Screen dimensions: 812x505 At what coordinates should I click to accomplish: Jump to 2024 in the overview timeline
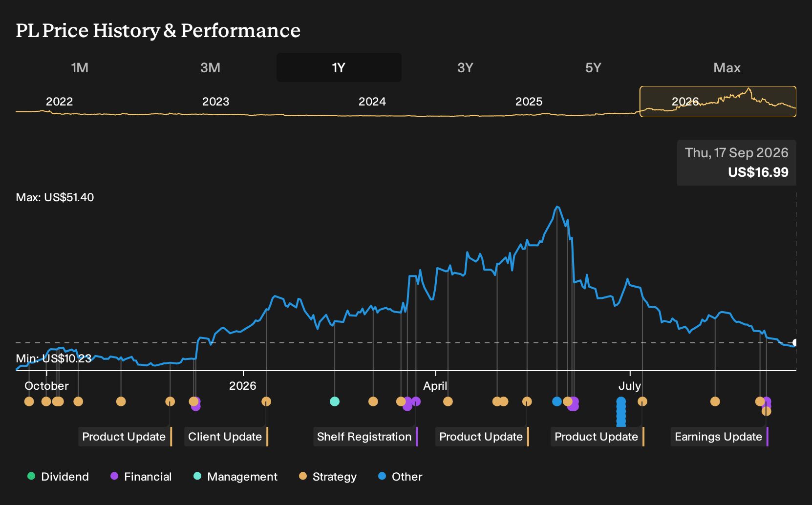pyautogui.click(x=372, y=102)
